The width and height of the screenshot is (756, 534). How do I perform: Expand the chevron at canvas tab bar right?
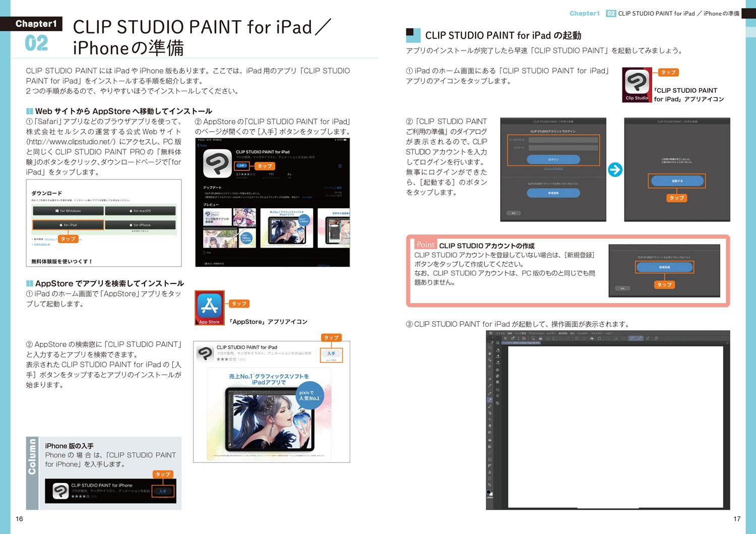click(x=727, y=343)
